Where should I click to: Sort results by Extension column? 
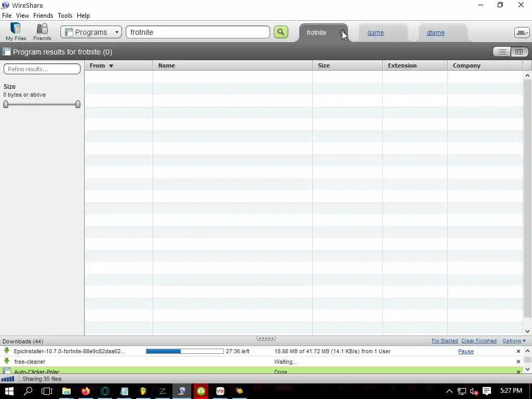[x=415, y=65]
